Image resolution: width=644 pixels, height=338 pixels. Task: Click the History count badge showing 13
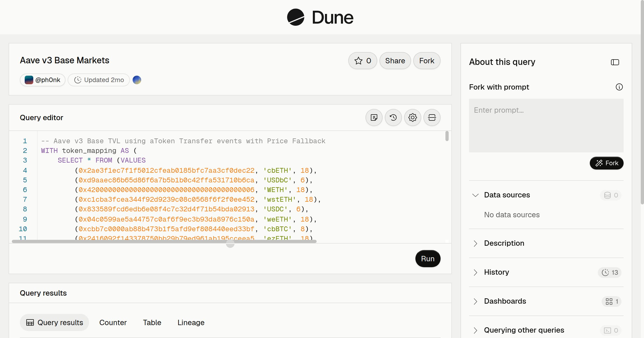tap(610, 272)
